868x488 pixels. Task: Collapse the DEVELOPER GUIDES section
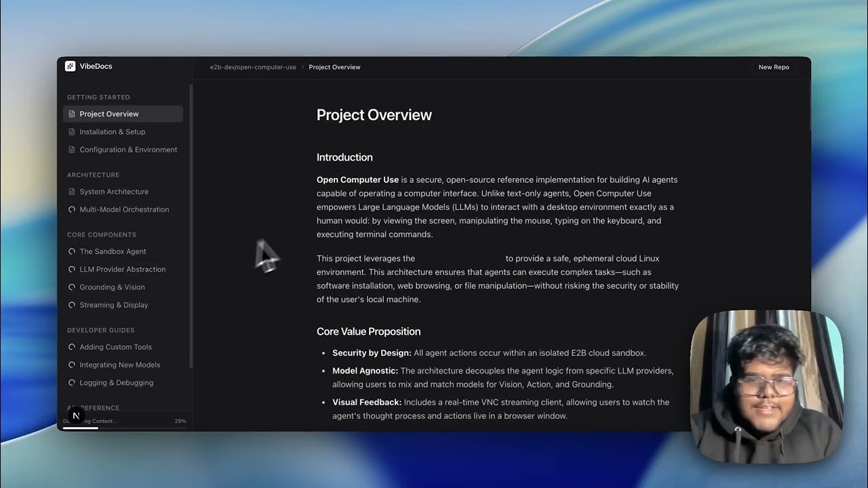point(100,329)
